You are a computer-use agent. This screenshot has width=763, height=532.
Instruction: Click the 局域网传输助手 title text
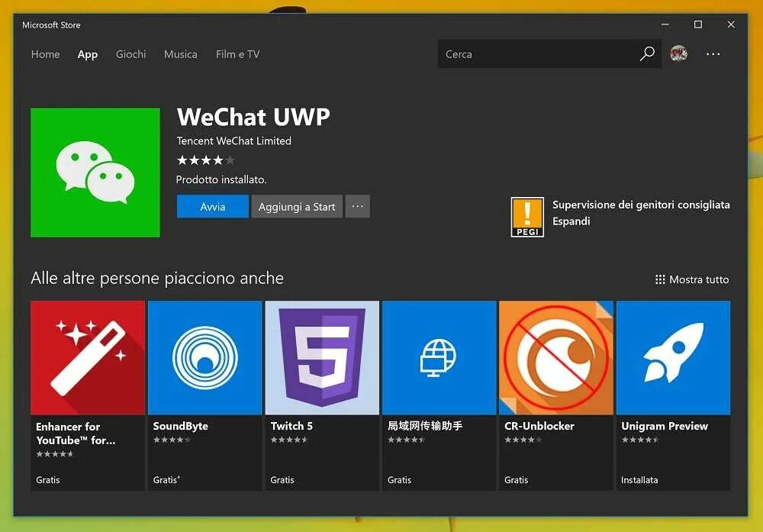coord(425,426)
